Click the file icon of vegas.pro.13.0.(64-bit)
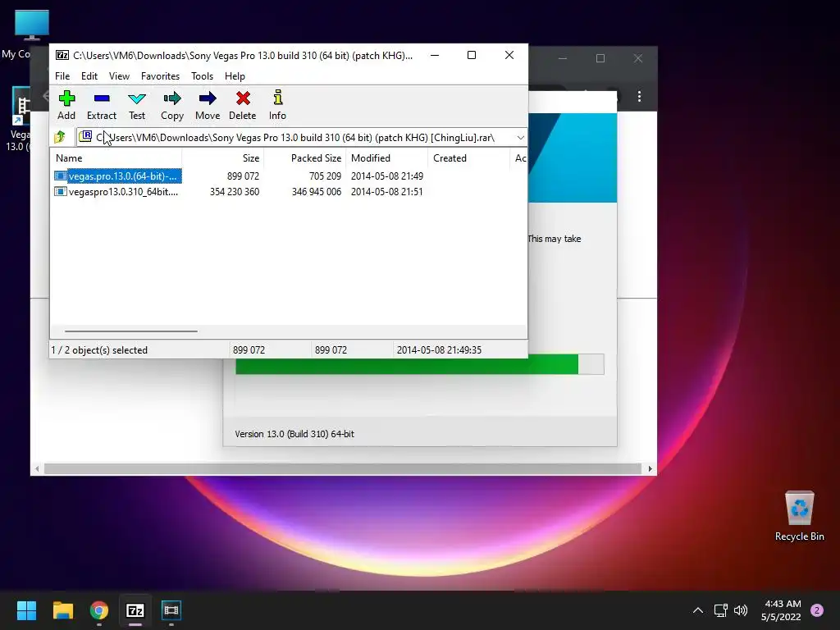This screenshot has height=630, width=840. pos(61,176)
